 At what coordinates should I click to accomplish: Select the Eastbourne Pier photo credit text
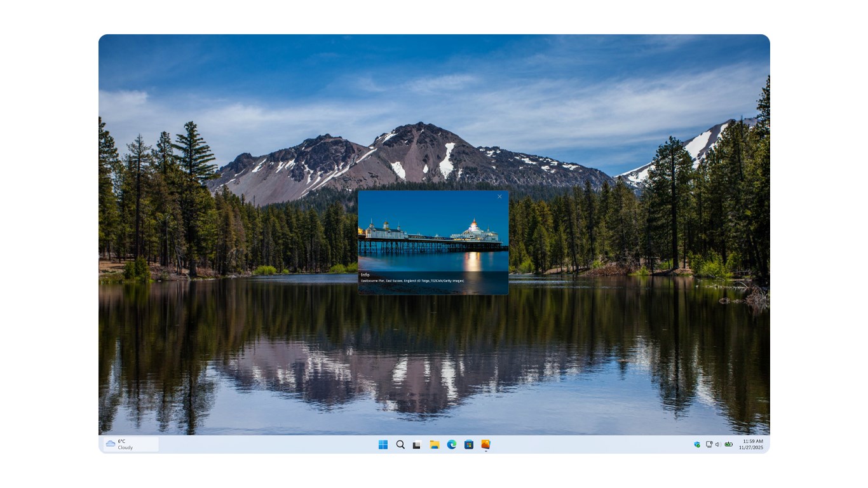tap(413, 280)
